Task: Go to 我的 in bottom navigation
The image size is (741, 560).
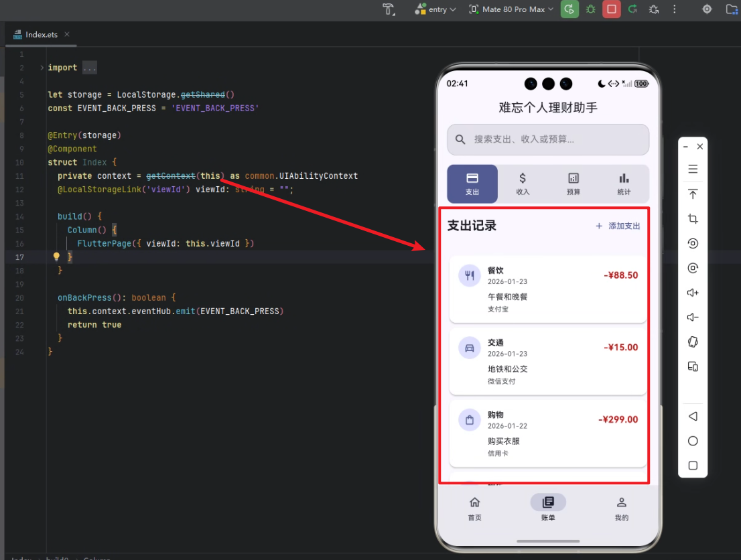Action: click(x=622, y=508)
